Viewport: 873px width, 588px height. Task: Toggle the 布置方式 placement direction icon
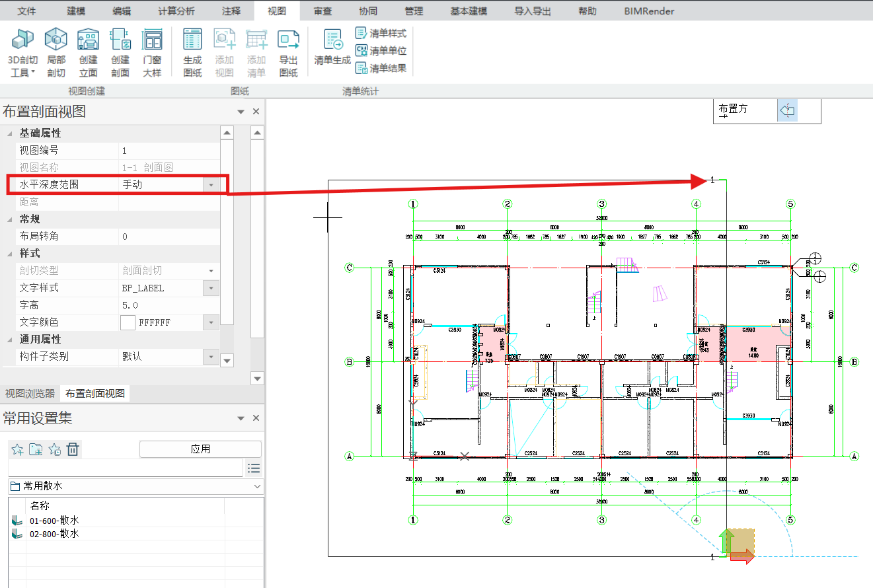pos(787,111)
